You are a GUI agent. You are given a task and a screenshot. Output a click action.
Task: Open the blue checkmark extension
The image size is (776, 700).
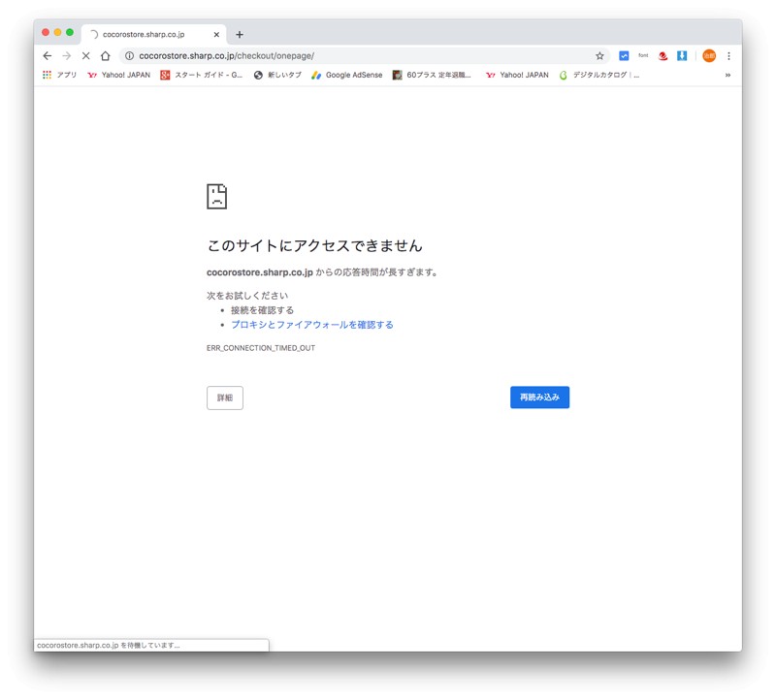[x=624, y=56]
